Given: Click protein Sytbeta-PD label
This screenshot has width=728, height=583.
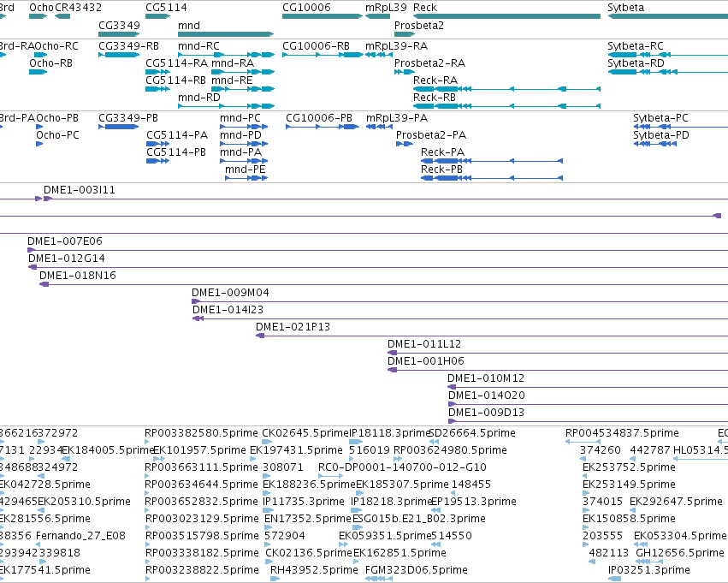Looking at the screenshot, I should coord(660,135).
